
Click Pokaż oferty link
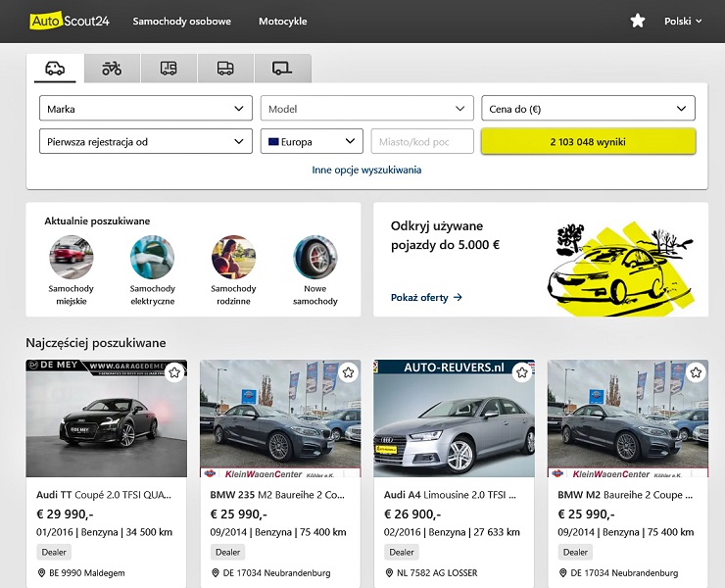tap(426, 298)
